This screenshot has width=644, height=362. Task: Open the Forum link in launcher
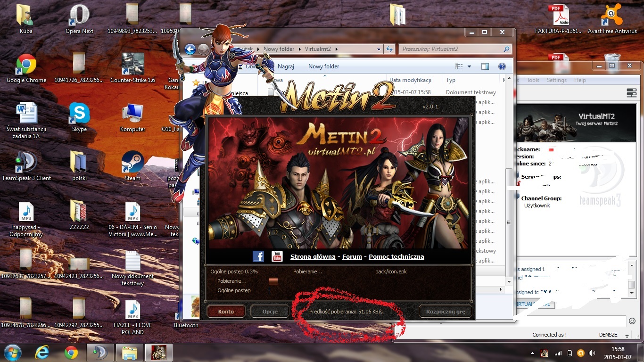[352, 257]
